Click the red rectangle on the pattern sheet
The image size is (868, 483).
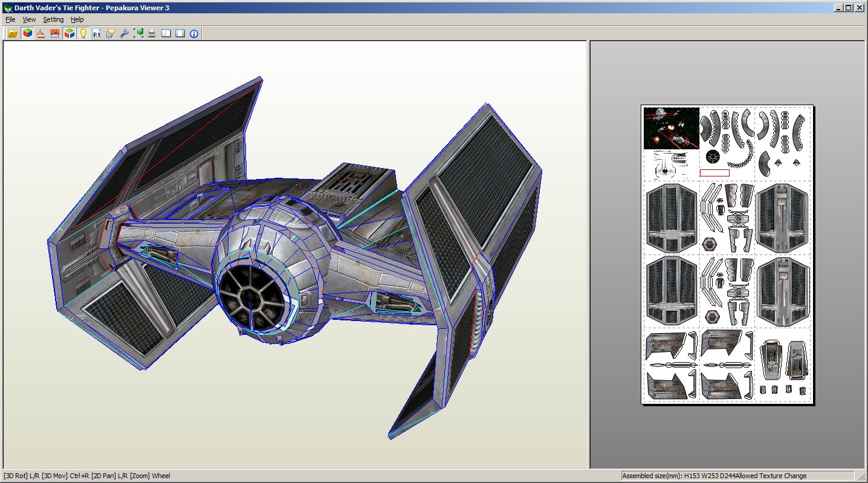coord(714,173)
